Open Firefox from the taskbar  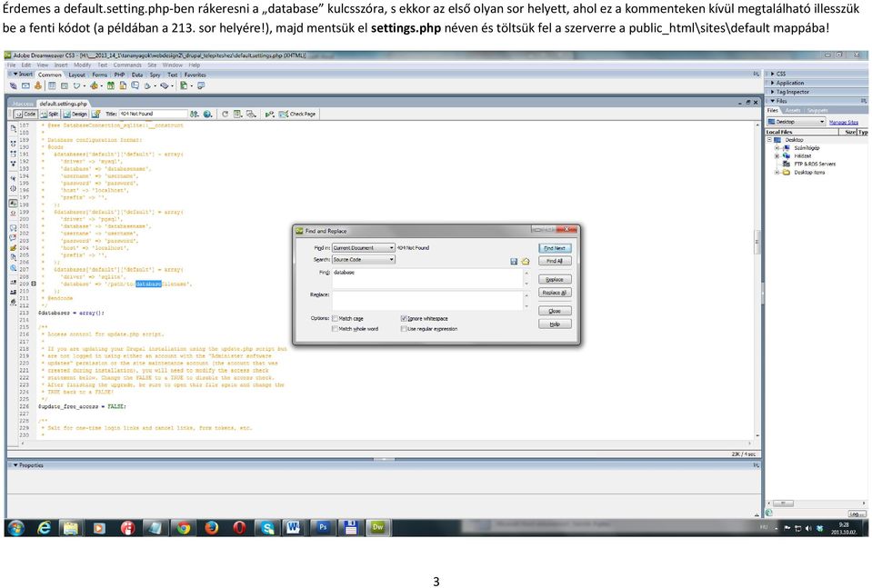pos(211,527)
